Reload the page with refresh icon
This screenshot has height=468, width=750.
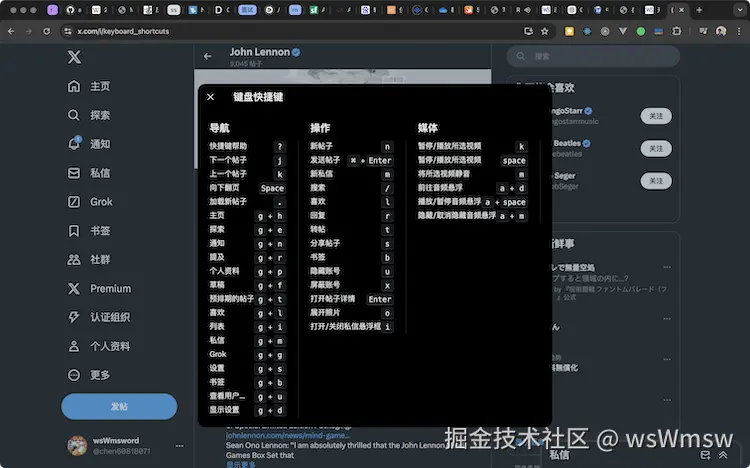[46, 31]
